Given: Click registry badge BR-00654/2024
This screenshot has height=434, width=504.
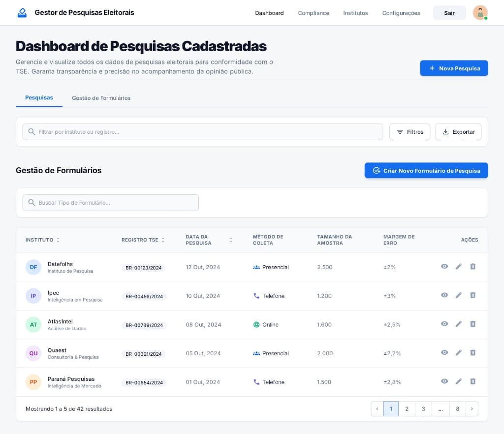Looking at the screenshot, I should point(144,382).
